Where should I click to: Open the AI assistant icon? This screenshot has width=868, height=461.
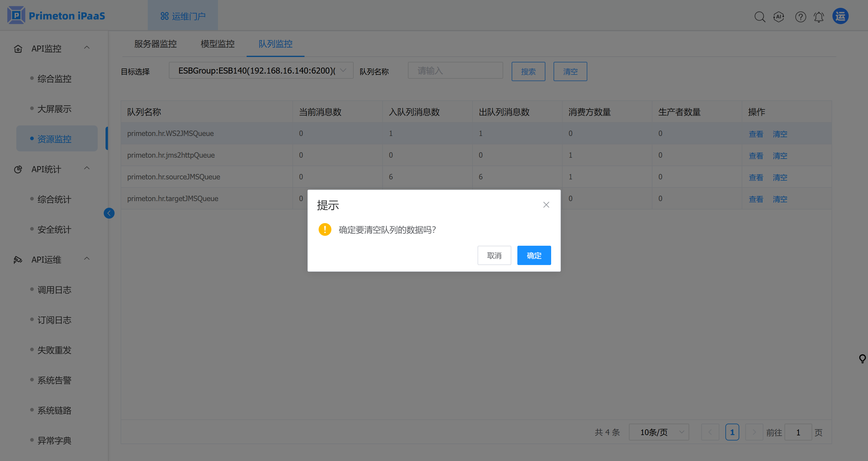778,17
